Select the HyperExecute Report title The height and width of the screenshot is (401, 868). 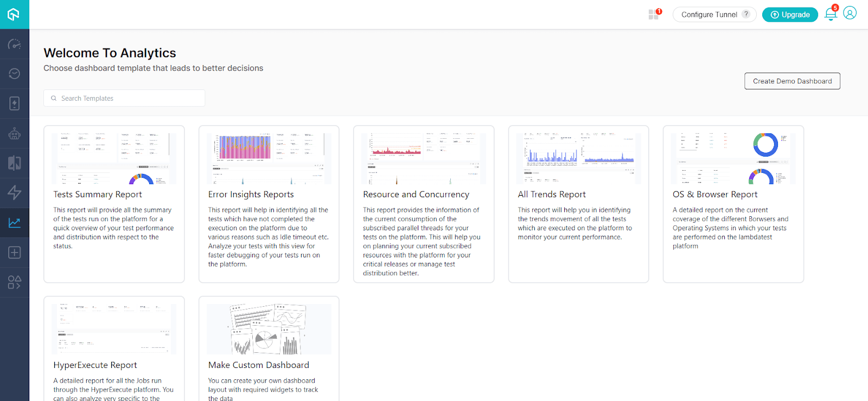pos(95,365)
